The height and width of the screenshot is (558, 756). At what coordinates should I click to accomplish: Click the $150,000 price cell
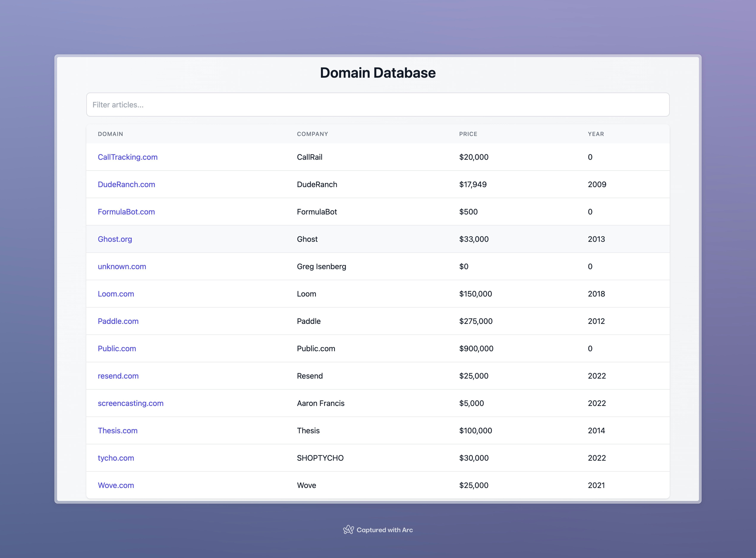pyautogui.click(x=476, y=294)
